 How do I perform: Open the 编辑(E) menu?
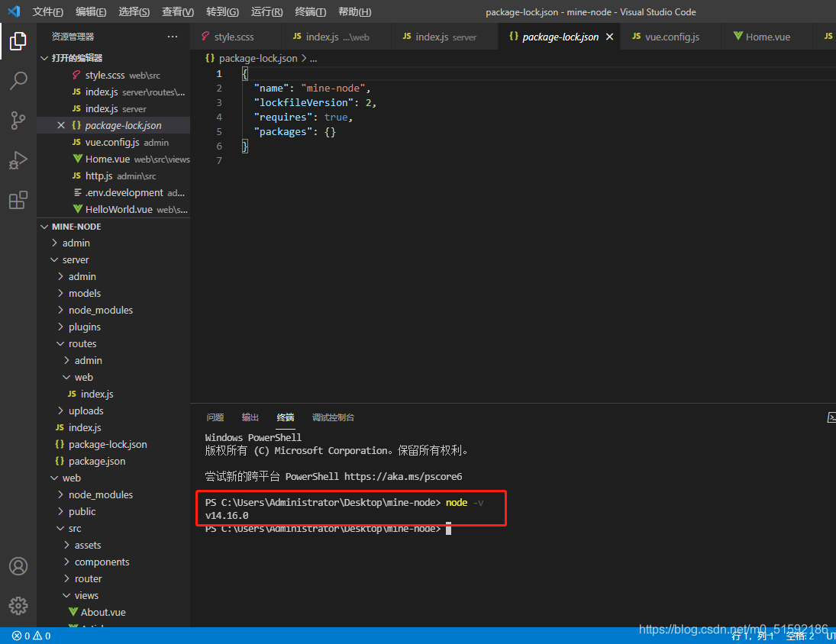[91, 11]
